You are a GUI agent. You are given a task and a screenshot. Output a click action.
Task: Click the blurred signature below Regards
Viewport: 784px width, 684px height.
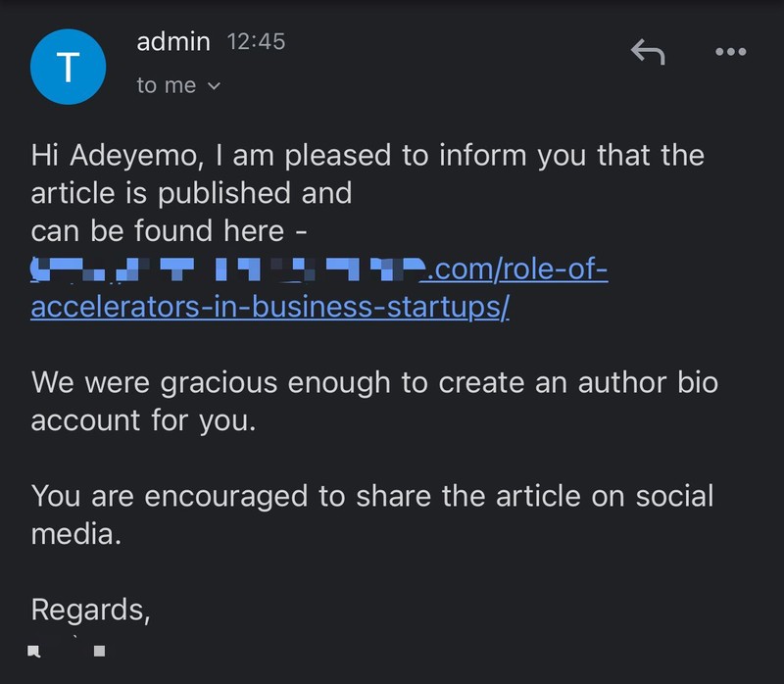pyautogui.click(x=67, y=649)
